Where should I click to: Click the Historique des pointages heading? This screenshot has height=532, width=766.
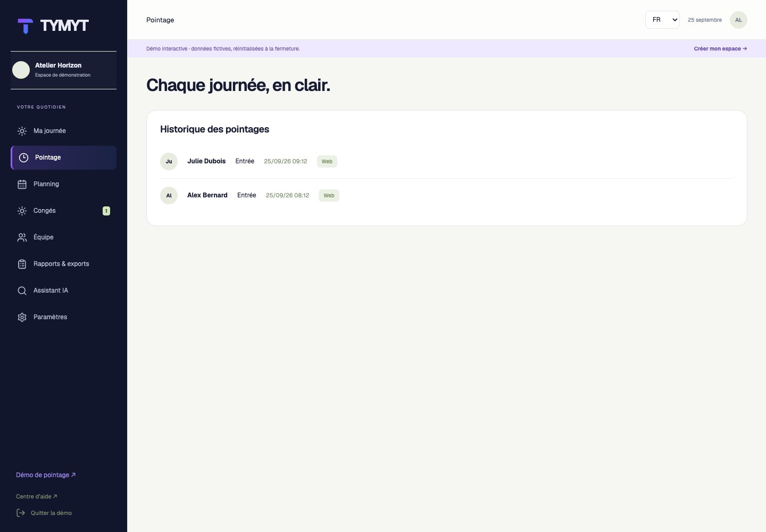(x=215, y=129)
